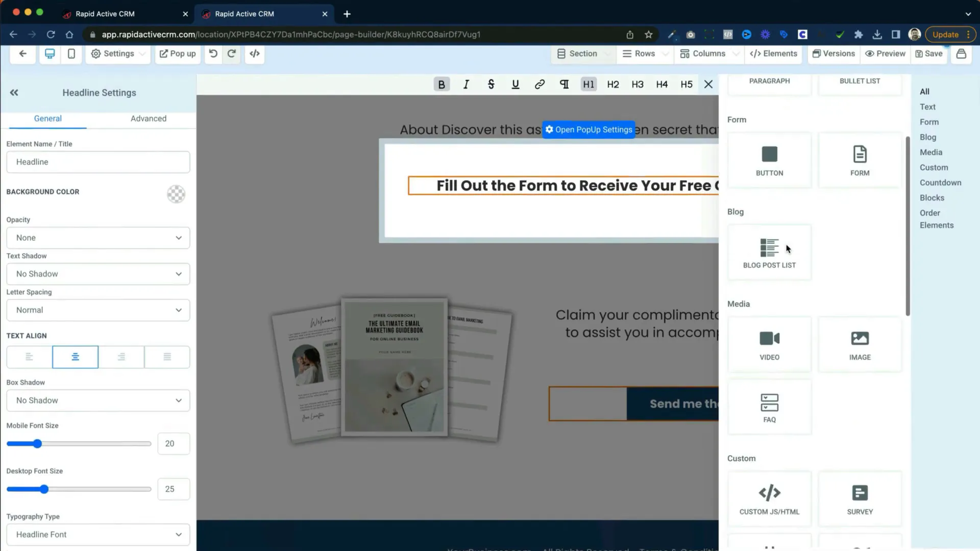Open the Opacity dropdown
The height and width of the screenshot is (551, 980).
[x=98, y=238]
